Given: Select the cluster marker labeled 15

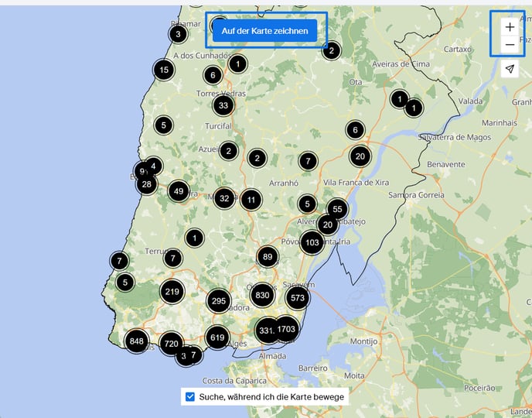Looking at the screenshot, I should point(162,70).
